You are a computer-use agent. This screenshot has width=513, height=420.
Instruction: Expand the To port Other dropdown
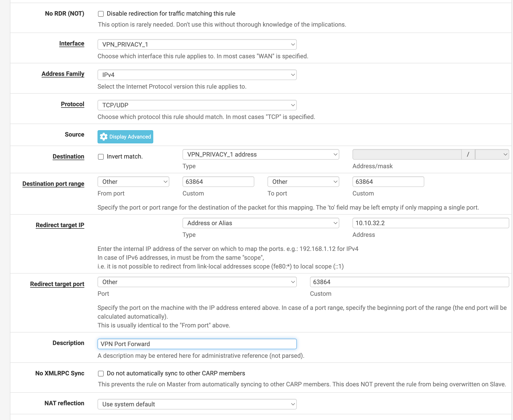[303, 182]
